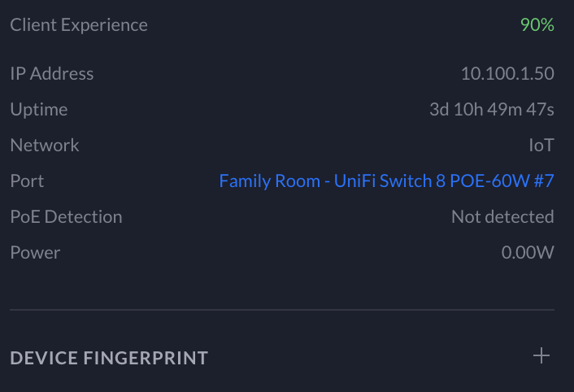Click the divider line above Device Fingerprint

pos(282,310)
